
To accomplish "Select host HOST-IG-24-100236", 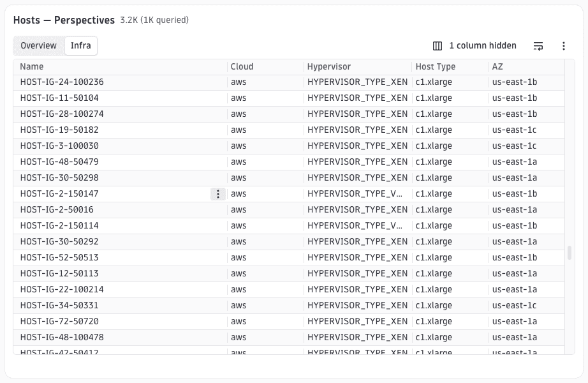I will click(x=62, y=82).
